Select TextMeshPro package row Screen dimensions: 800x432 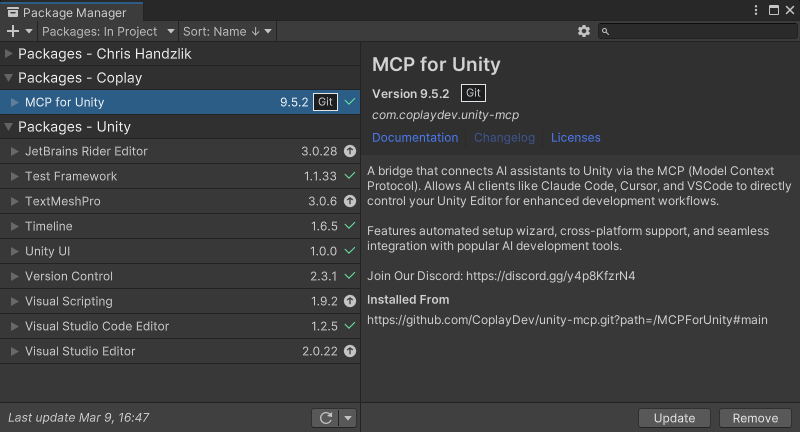coord(180,201)
